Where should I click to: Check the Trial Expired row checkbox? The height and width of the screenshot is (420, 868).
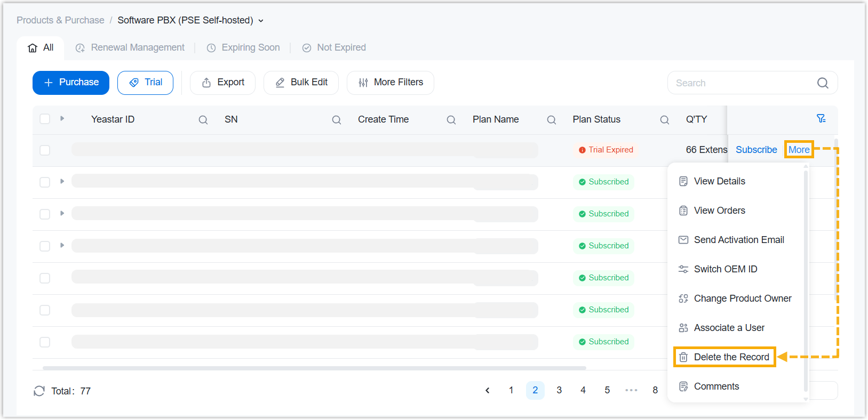tap(45, 150)
